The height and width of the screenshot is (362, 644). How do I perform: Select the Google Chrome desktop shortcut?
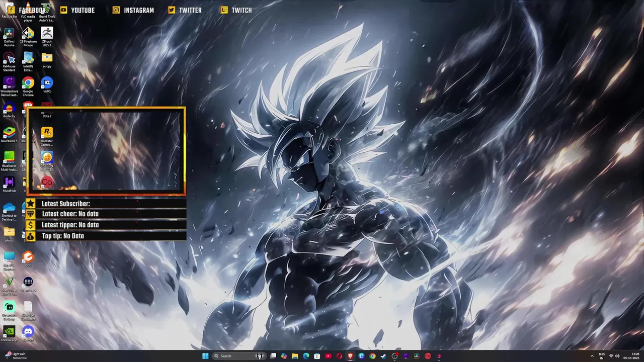tap(28, 87)
